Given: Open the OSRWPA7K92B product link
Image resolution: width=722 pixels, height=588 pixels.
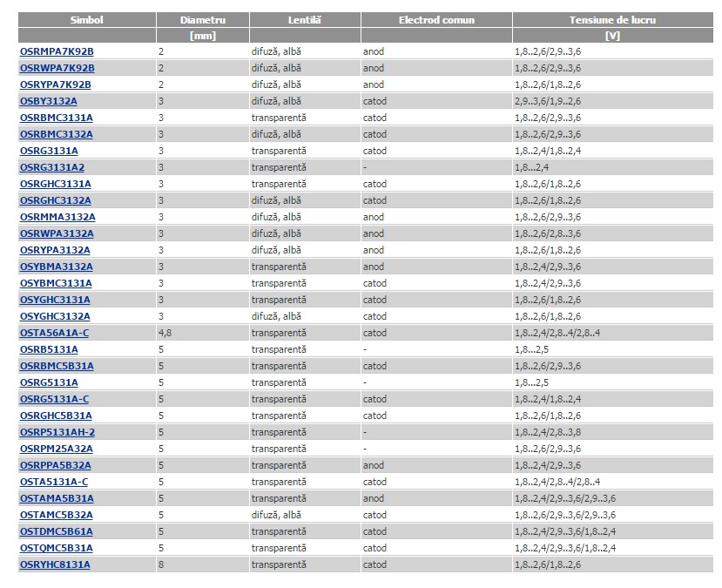Looking at the screenshot, I should tap(57, 68).
